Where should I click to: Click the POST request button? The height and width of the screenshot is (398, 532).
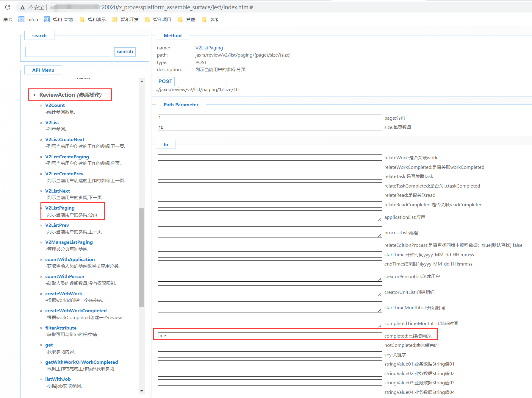coord(165,81)
